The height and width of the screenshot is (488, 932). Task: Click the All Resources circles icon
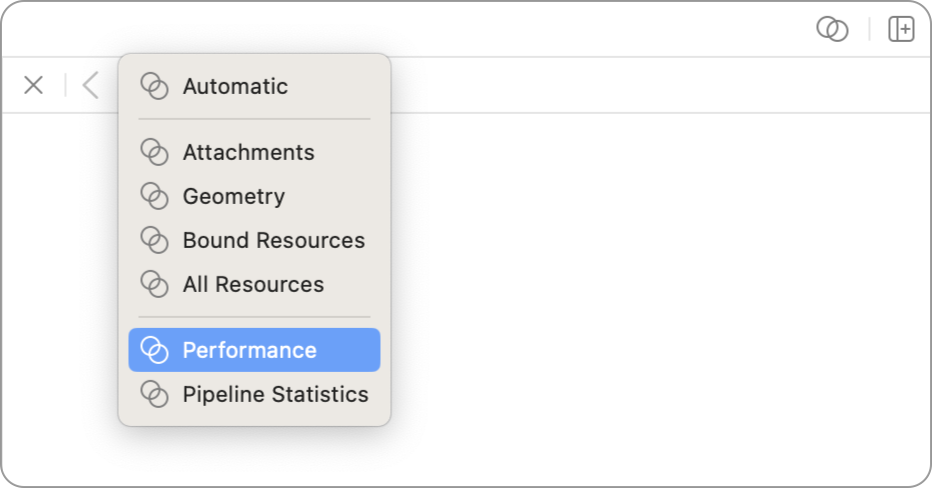[154, 285]
